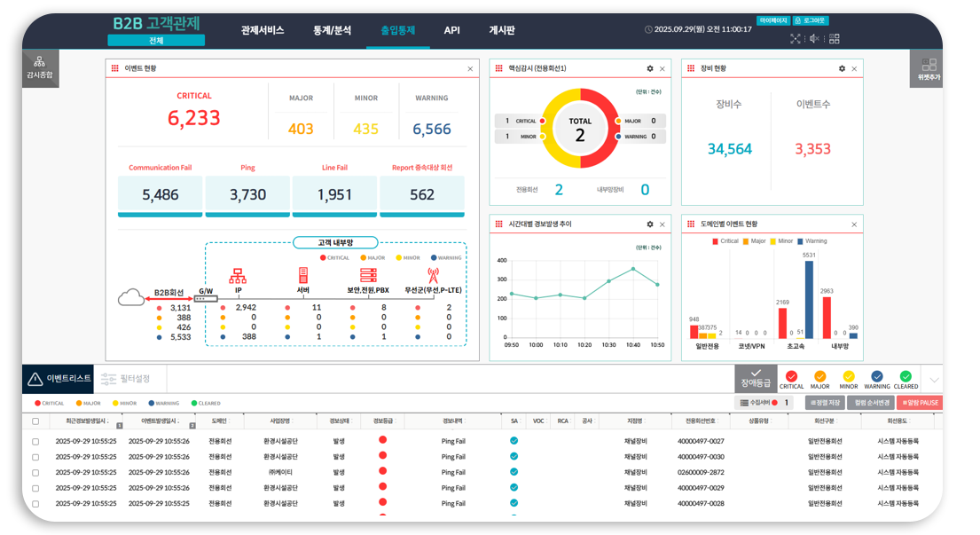Click the clock icon beside the date
This screenshot has width=980, height=535.
tap(648, 29)
